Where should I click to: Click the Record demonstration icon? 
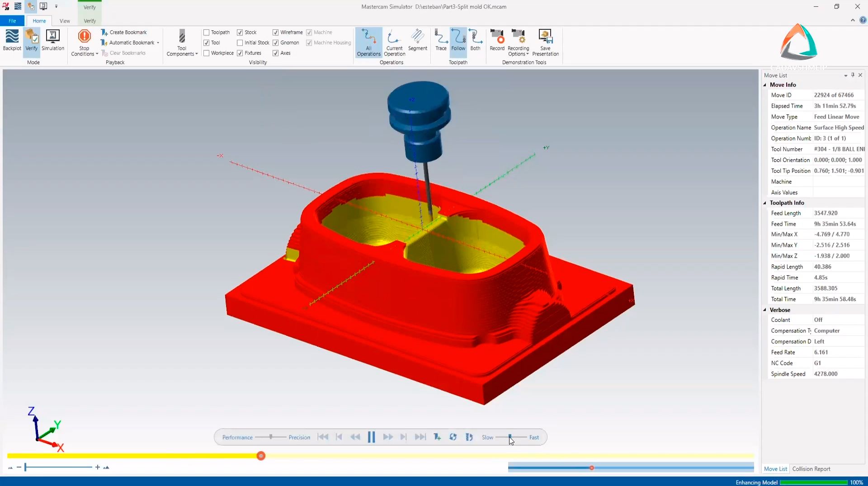click(x=497, y=41)
